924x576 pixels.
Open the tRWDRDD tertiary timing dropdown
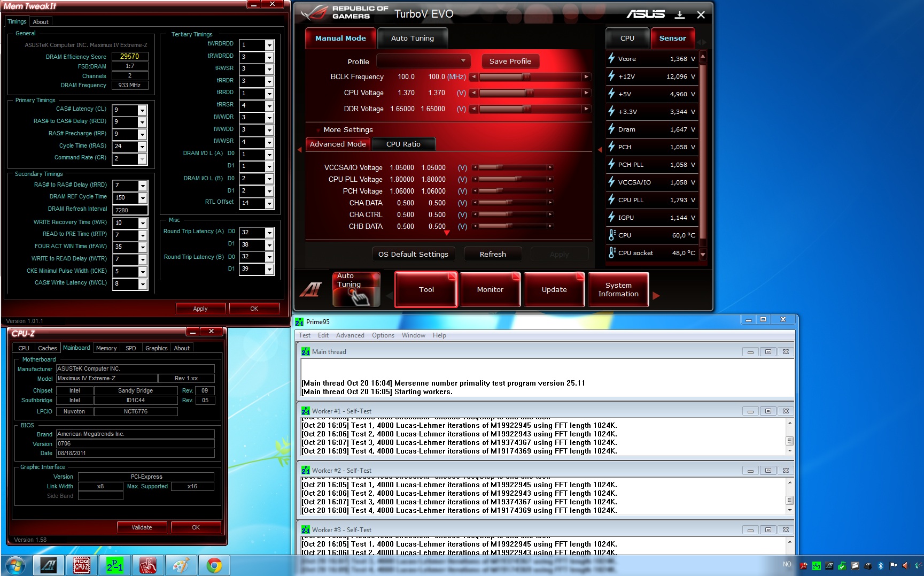pos(269,57)
